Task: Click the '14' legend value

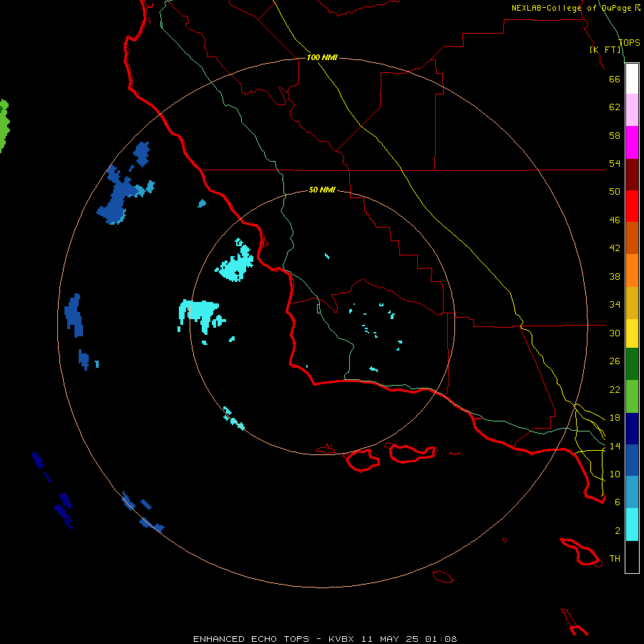Action: click(x=615, y=446)
